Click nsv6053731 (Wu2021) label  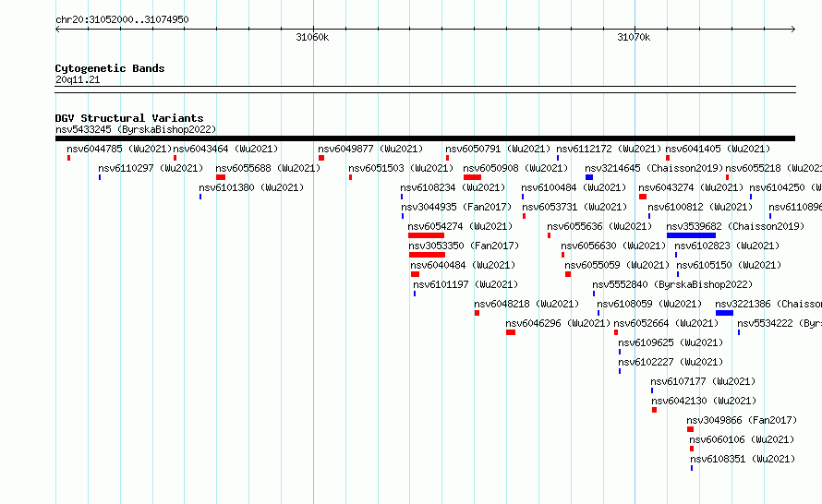574,207
